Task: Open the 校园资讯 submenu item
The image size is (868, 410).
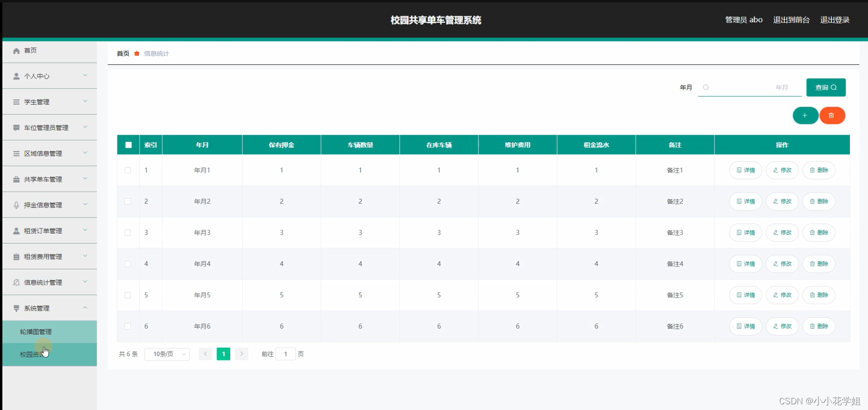Action: [49, 355]
